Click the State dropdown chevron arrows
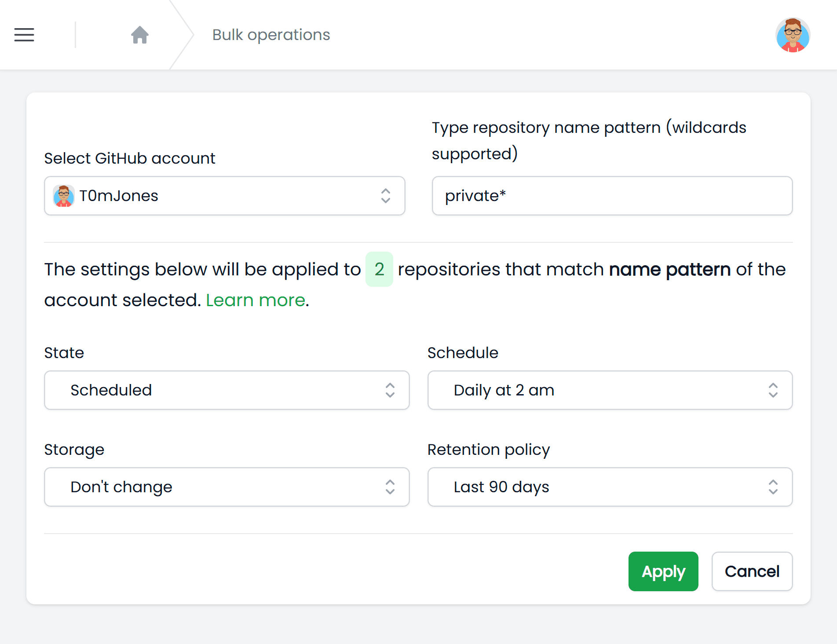This screenshot has width=837, height=644. click(390, 390)
